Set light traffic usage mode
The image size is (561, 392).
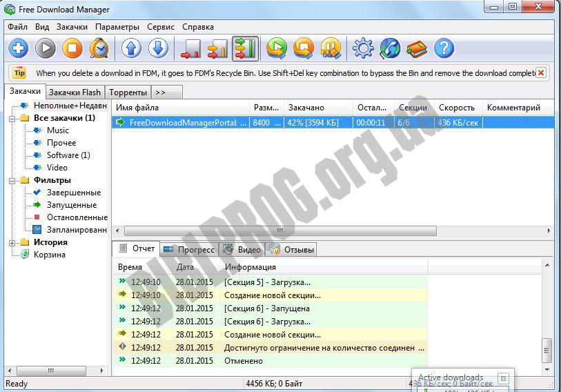190,48
